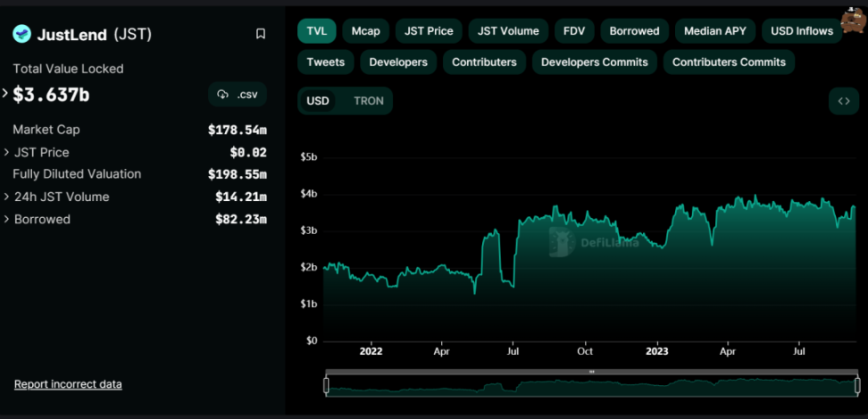This screenshot has width=868, height=419.
Task: Click the download cloud icon for csv
Action: click(x=222, y=94)
